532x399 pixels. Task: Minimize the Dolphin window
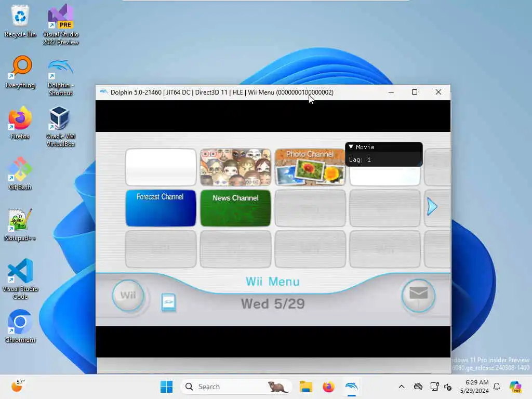391,92
